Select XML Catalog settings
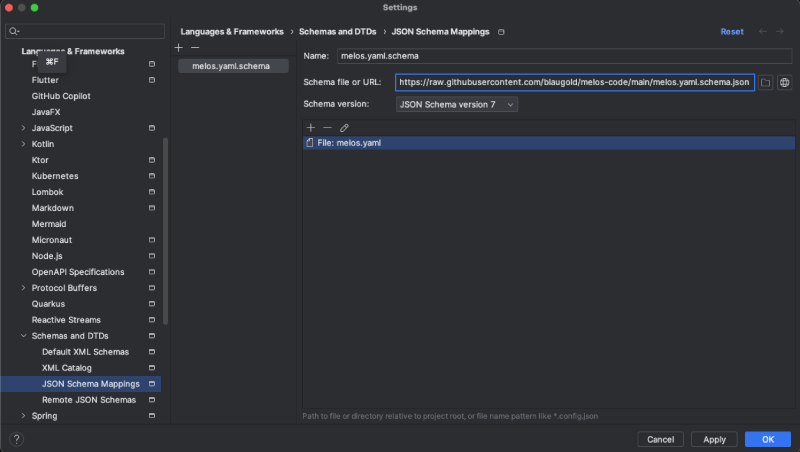The height and width of the screenshot is (452, 800). [67, 368]
